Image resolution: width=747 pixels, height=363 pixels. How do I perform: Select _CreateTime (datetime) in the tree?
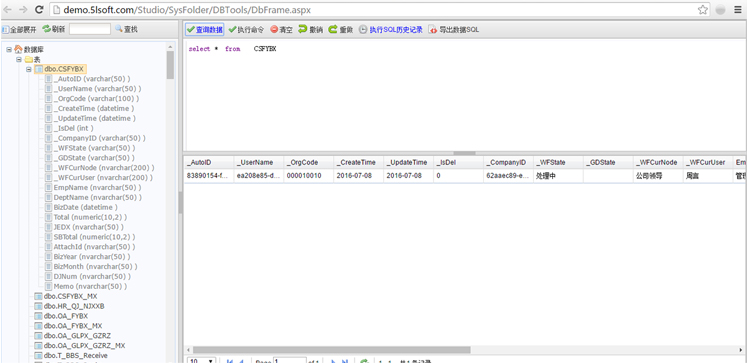(94, 108)
